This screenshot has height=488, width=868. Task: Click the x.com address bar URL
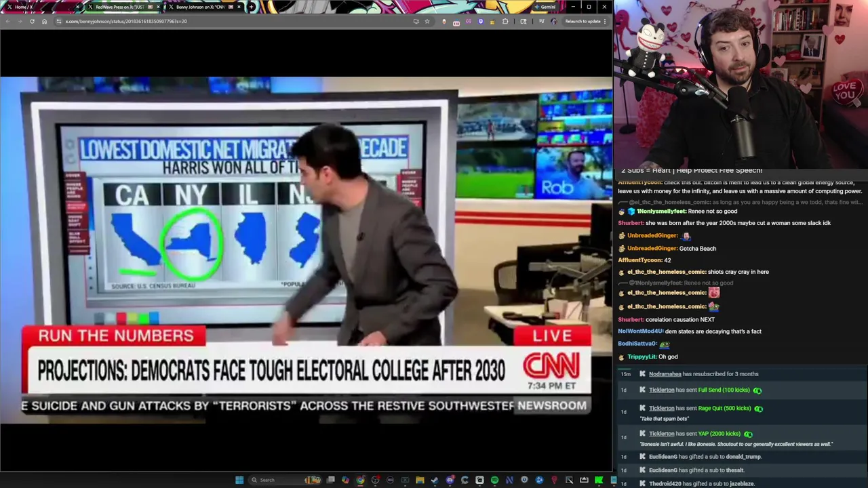click(x=126, y=21)
